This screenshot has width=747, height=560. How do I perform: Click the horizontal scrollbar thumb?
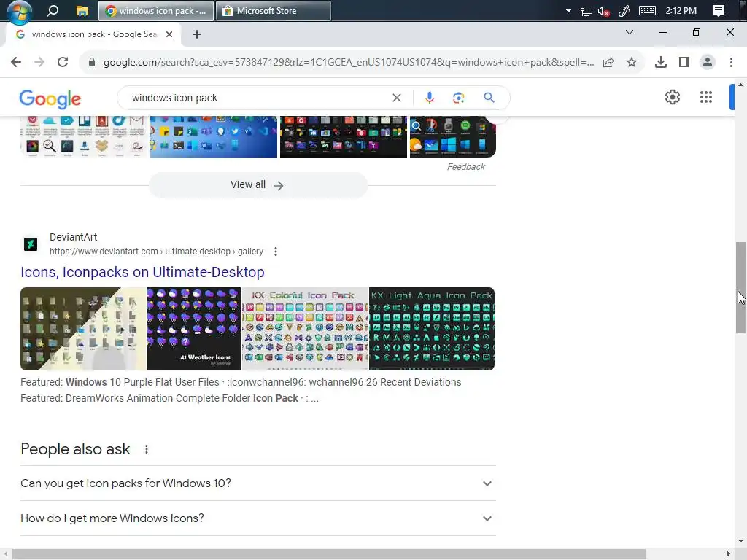tap(329, 554)
